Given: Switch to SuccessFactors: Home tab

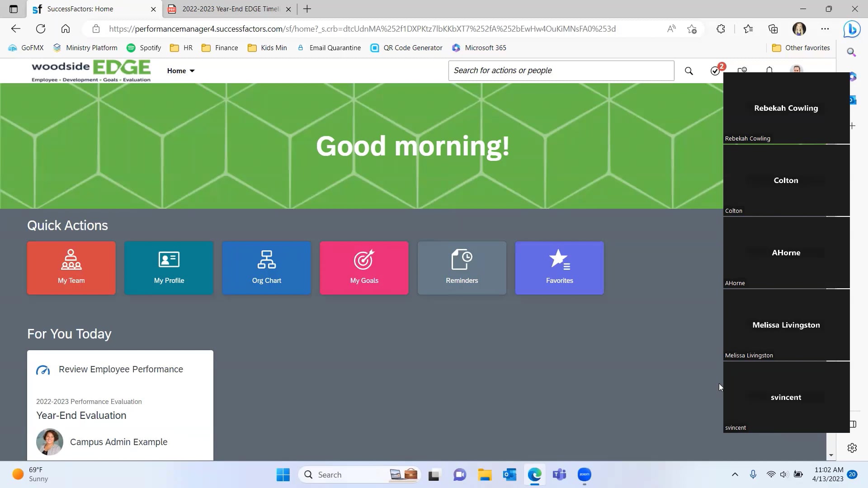Looking at the screenshot, I should click(x=94, y=9).
